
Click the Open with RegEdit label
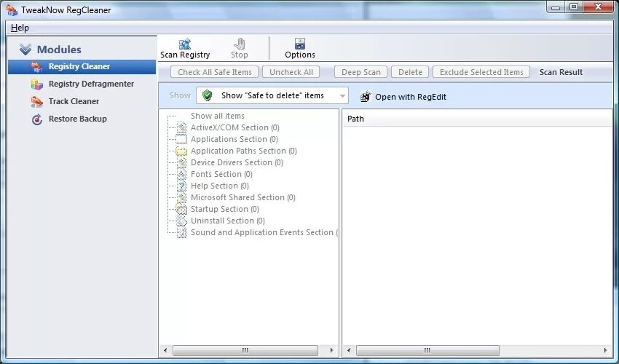(411, 97)
